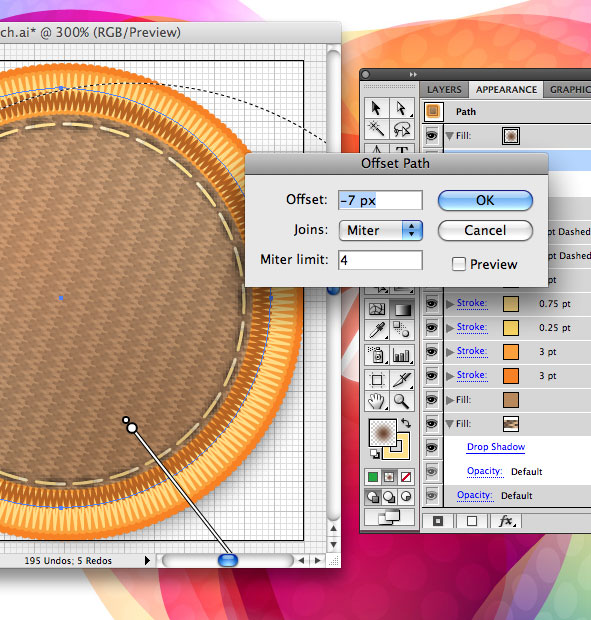Hide the light orange 3 pt Stroke
Screen dimensions: 591x620
(x=432, y=352)
